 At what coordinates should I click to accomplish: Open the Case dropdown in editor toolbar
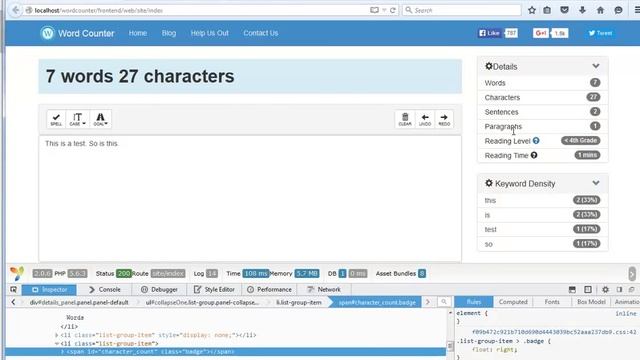[78, 119]
